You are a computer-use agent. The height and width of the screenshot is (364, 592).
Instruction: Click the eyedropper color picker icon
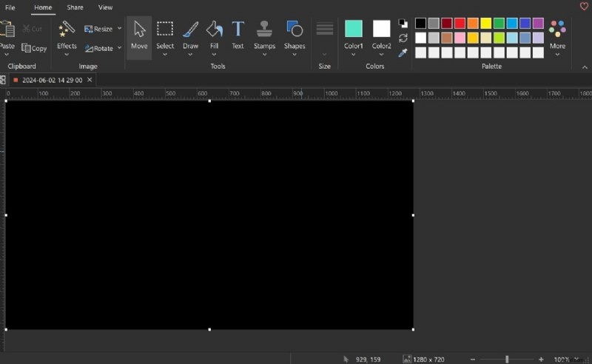[x=403, y=53]
